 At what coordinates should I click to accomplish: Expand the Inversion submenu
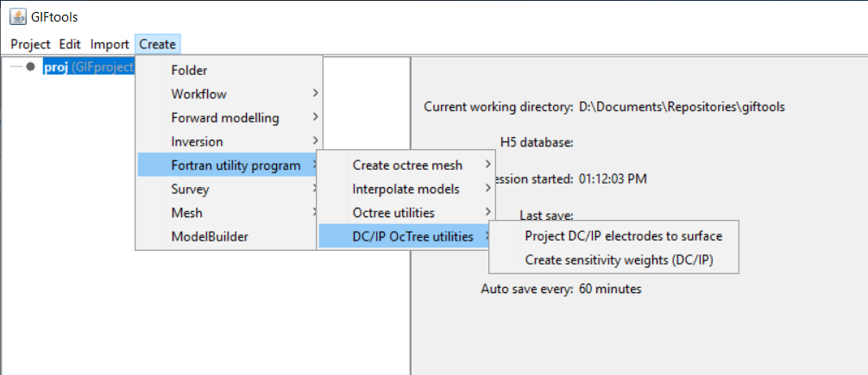(x=229, y=141)
